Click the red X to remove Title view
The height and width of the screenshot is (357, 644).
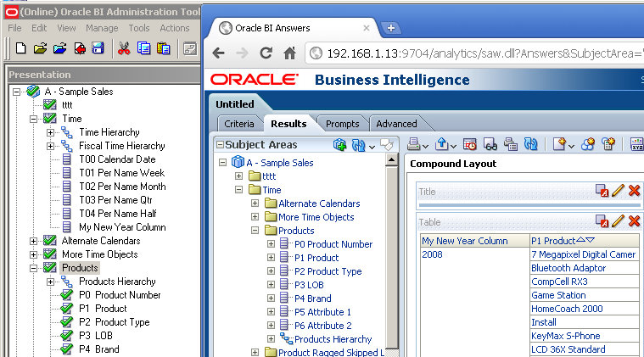click(x=634, y=191)
